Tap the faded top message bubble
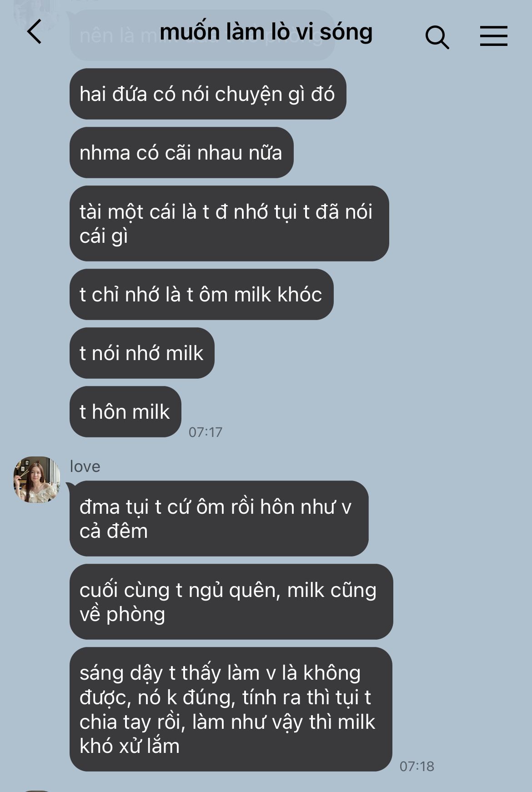The height and width of the screenshot is (792, 532). 202,35
